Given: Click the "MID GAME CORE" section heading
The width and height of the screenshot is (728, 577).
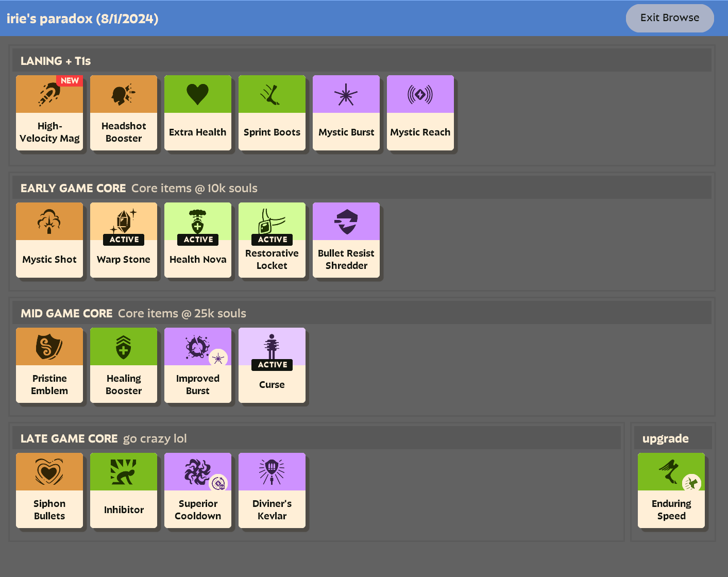Looking at the screenshot, I should [x=66, y=313].
